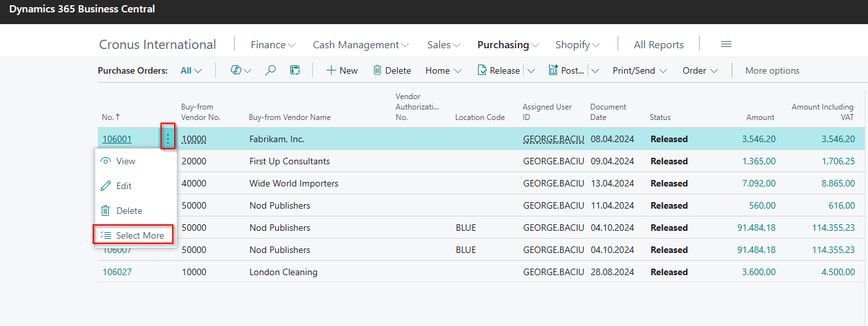Choose Edit from the context menu
Viewport: 868px width, 326px height.
136,186
